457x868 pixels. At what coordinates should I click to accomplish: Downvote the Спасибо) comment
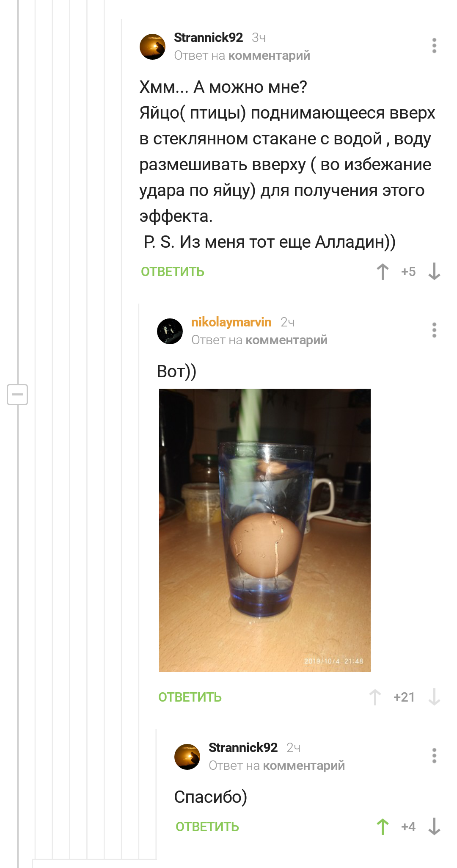[434, 827]
